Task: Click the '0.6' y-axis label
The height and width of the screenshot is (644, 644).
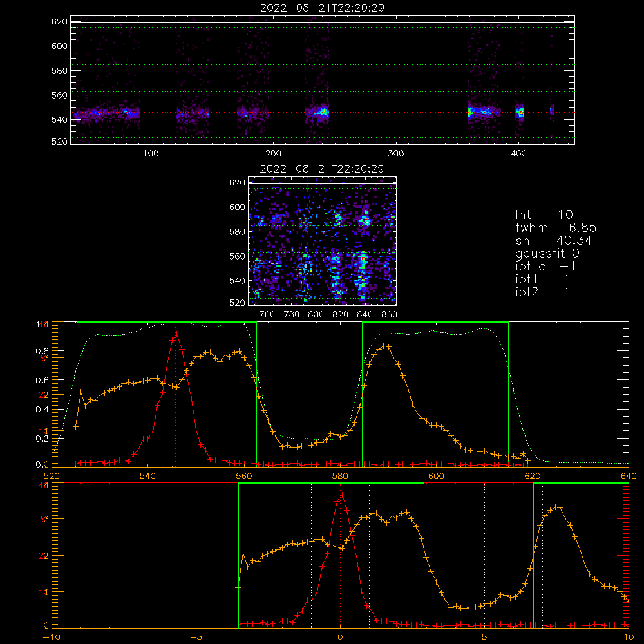Action: pos(43,381)
